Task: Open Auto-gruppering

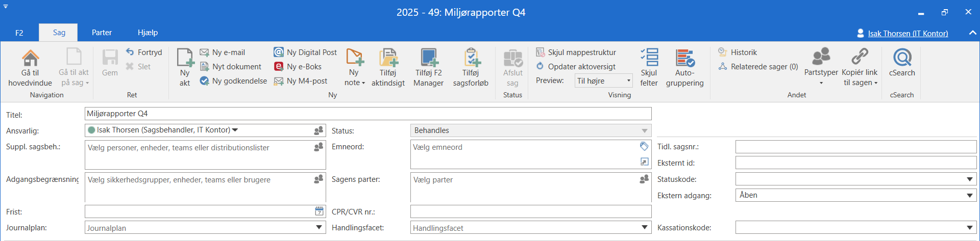Action: click(684, 67)
